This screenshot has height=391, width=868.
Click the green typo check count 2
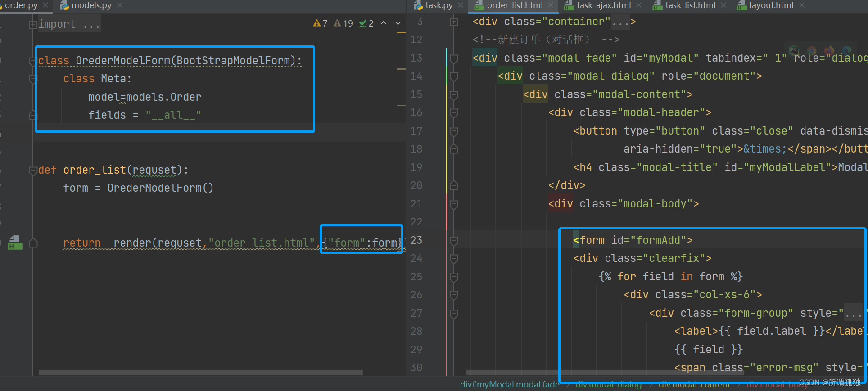coord(366,23)
